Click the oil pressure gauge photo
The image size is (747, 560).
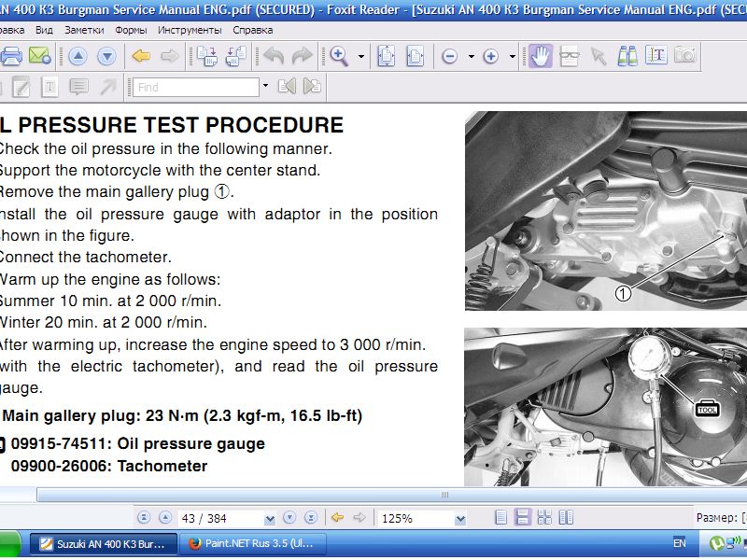click(605, 407)
